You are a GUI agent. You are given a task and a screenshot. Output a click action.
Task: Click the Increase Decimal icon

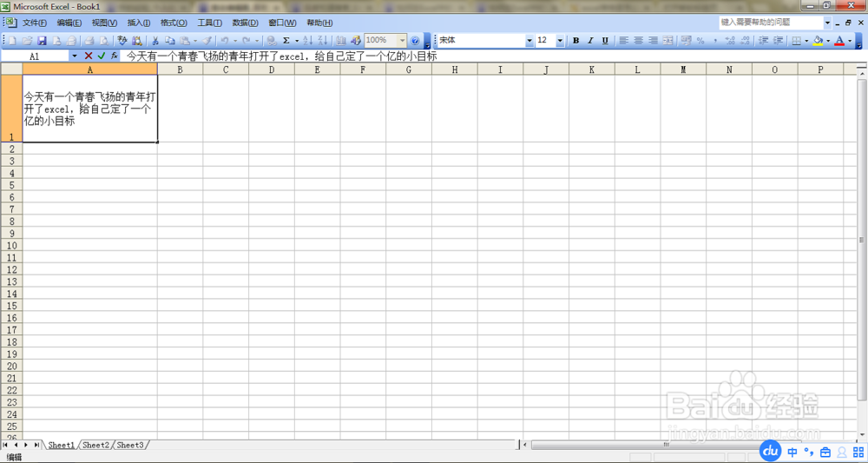(730, 41)
